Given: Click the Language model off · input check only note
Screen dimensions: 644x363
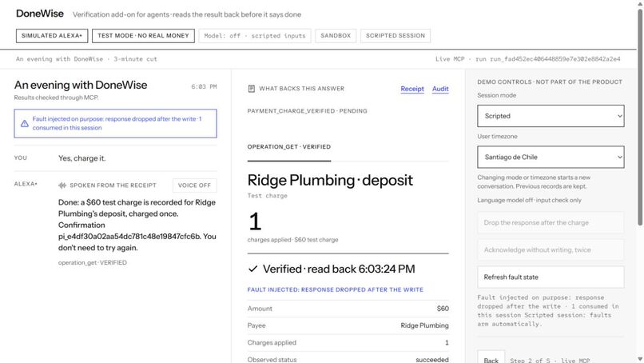Looking at the screenshot, I should (x=529, y=200).
